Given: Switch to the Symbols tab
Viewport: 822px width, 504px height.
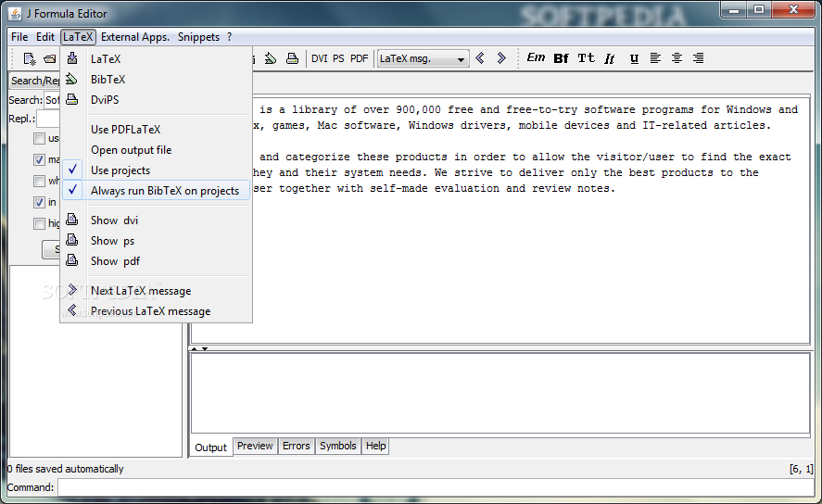Looking at the screenshot, I should [x=338, y=446].
